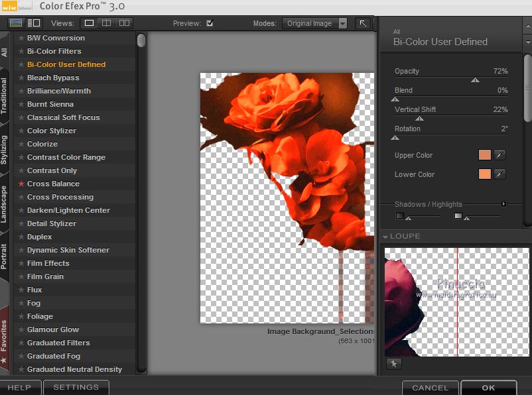
Task: Select the Glamour Glow filter
Action: 53,329
